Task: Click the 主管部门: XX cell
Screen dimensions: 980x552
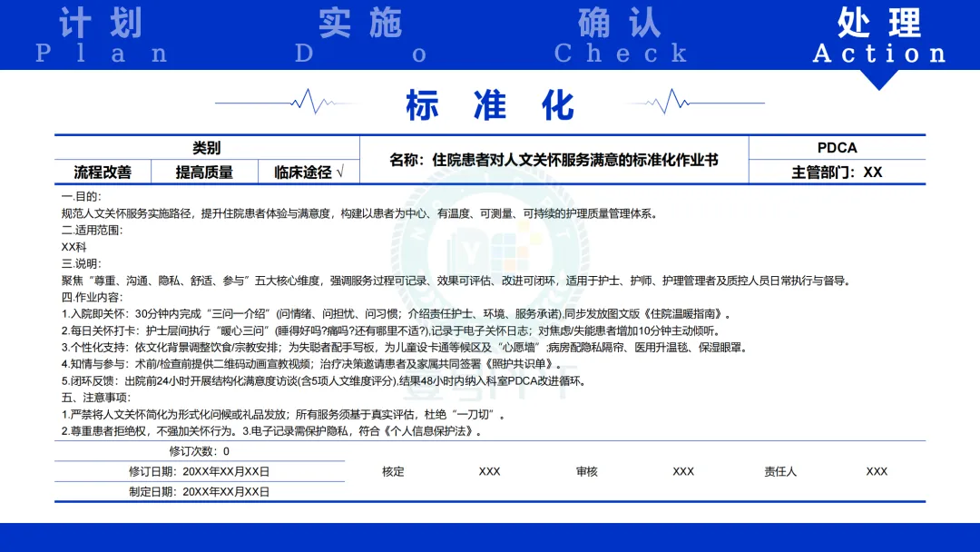Action: (x=837, y=172)
